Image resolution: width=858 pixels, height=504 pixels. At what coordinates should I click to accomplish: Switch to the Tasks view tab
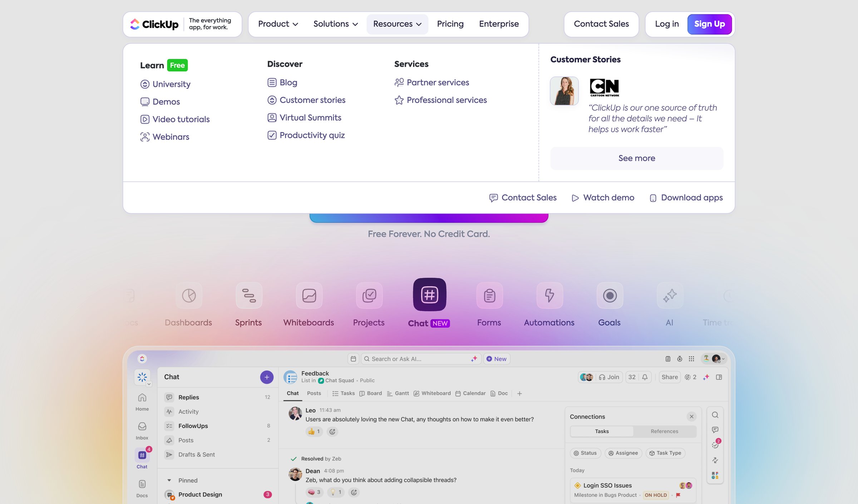click(x=343, y=393)
